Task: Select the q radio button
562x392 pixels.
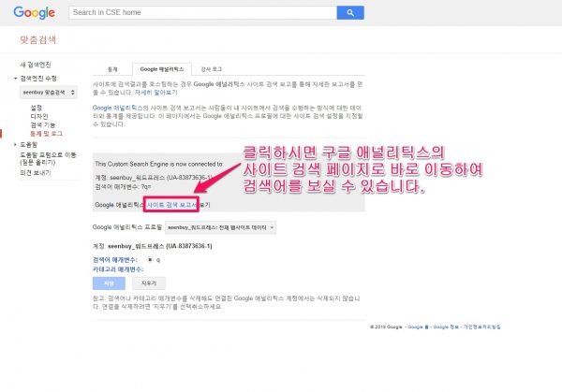Action: click(x=150, y=260)
